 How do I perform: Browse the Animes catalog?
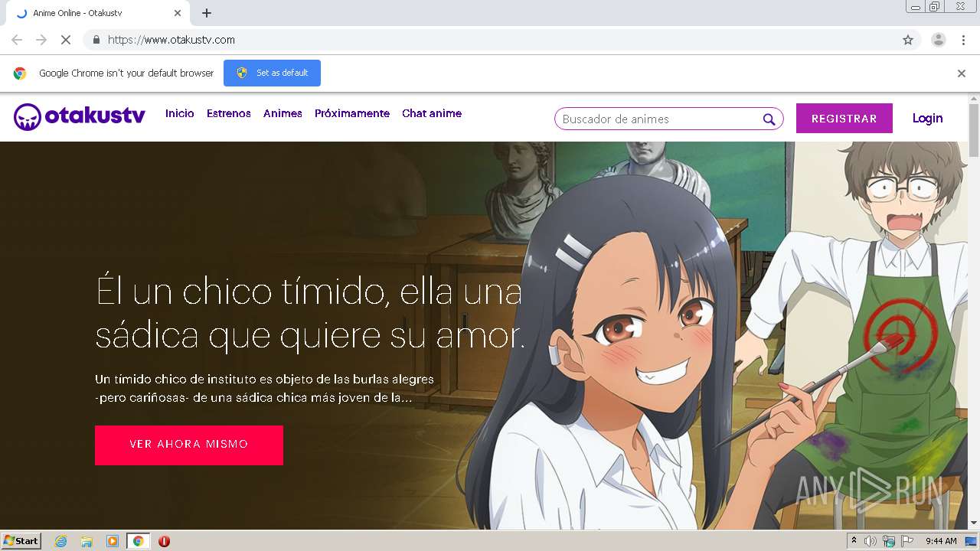pyautogui.click(x=283, y=113)
